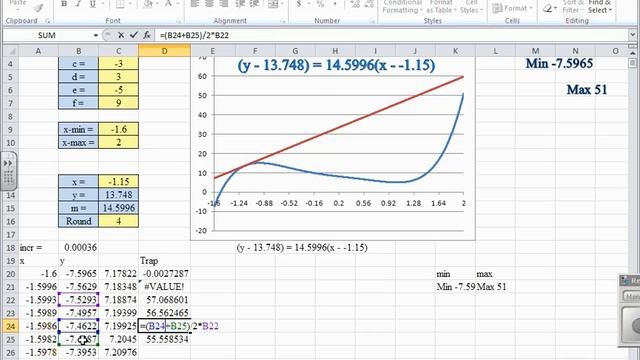Click the 'Max 51' text box
Screen dimensions: 640x360
(587, 90)
